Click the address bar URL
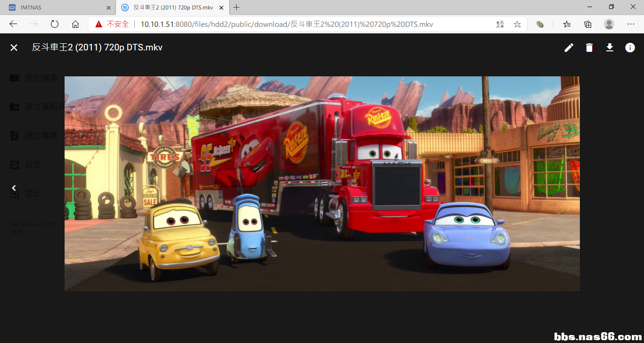 pyautogui.click(x=287, y=24)
